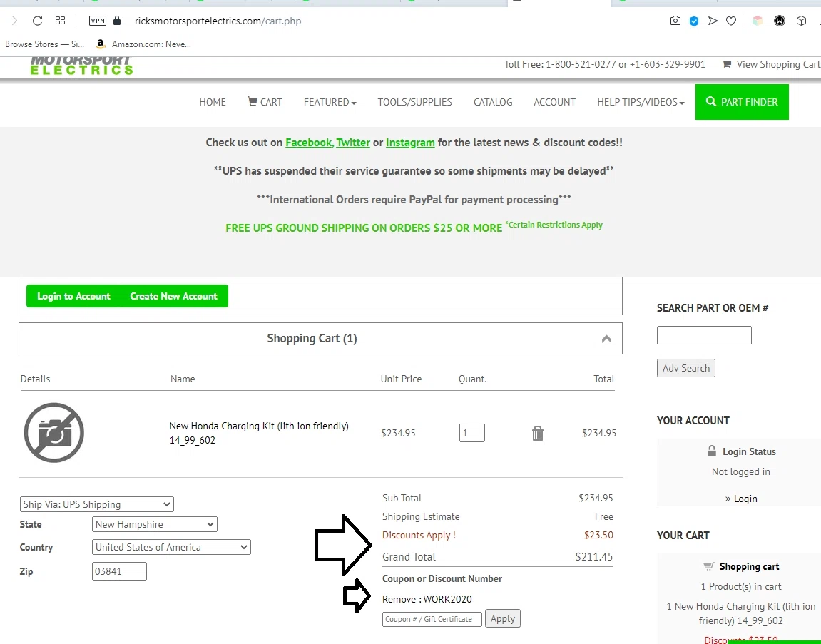Click the Grand Total value $211.45
Image resolution: width=821 pixels, height=644 pixels.
(x=593, y=556)
